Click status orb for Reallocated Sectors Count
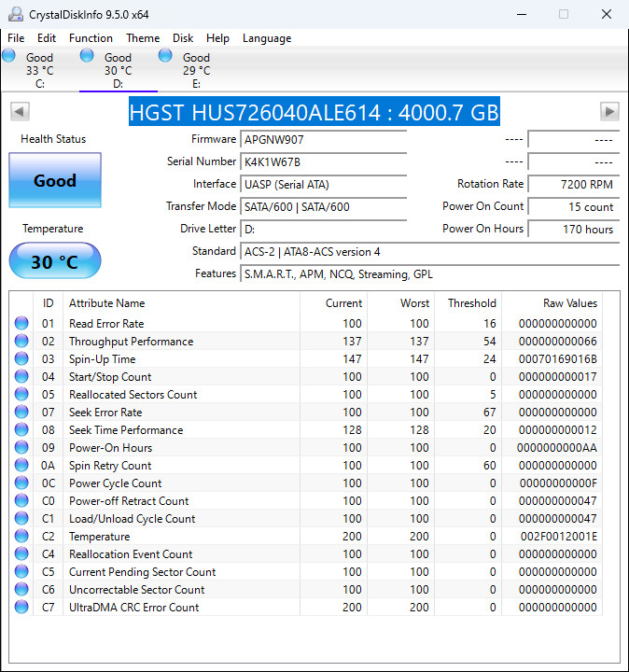Viewport: 629px width, 672px height. point(21,394)
